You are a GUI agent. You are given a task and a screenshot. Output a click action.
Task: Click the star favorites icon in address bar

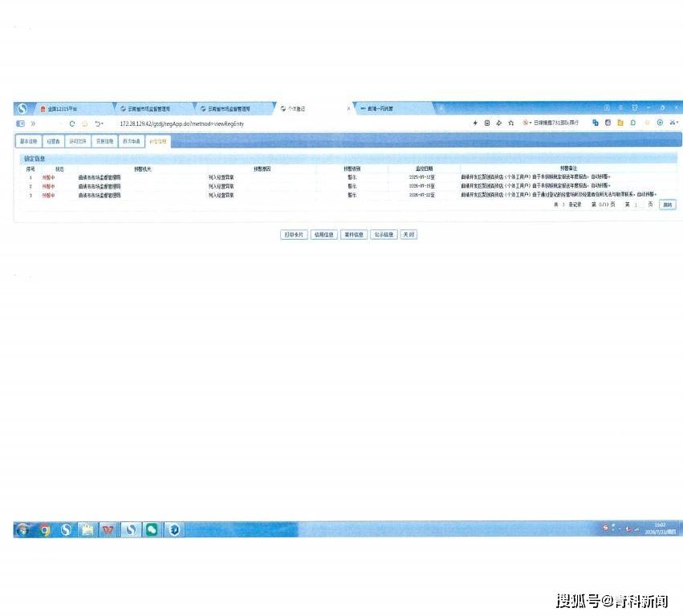pos(511,124)
